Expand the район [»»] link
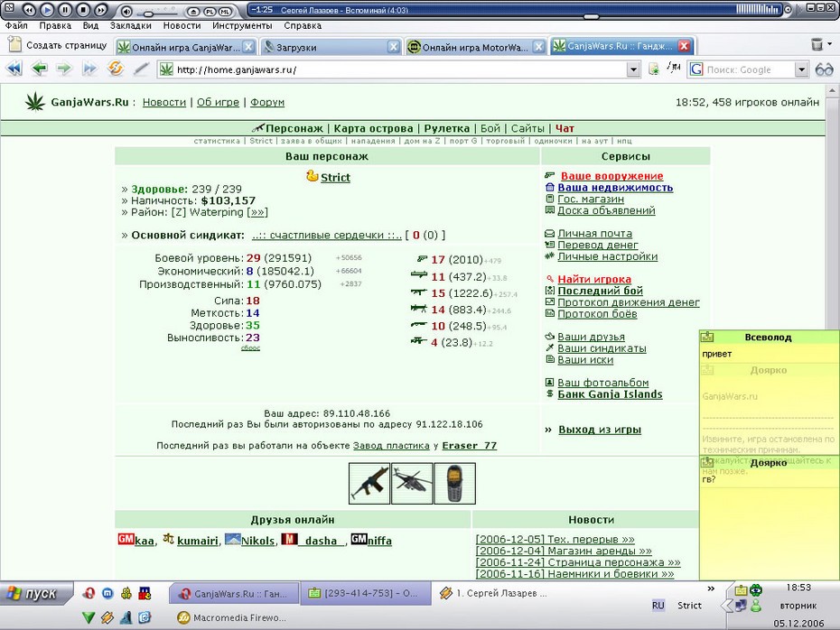 point(257,212)
